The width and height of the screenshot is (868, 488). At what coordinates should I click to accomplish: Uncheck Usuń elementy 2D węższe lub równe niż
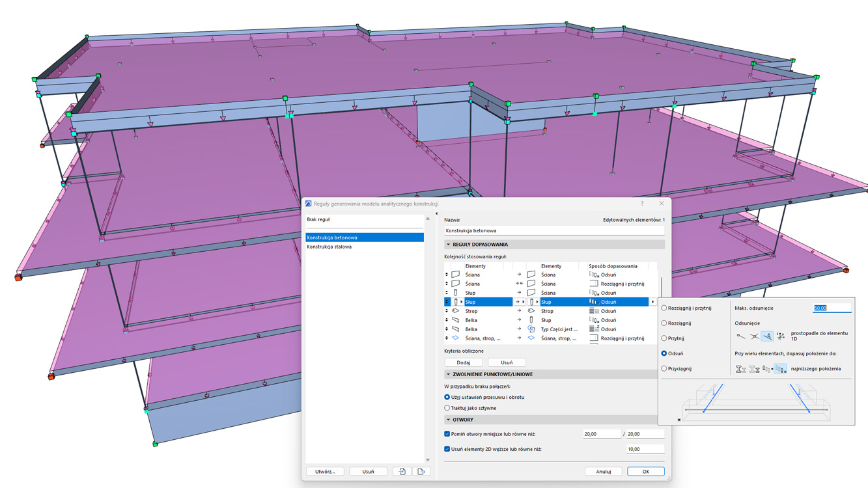445,449
